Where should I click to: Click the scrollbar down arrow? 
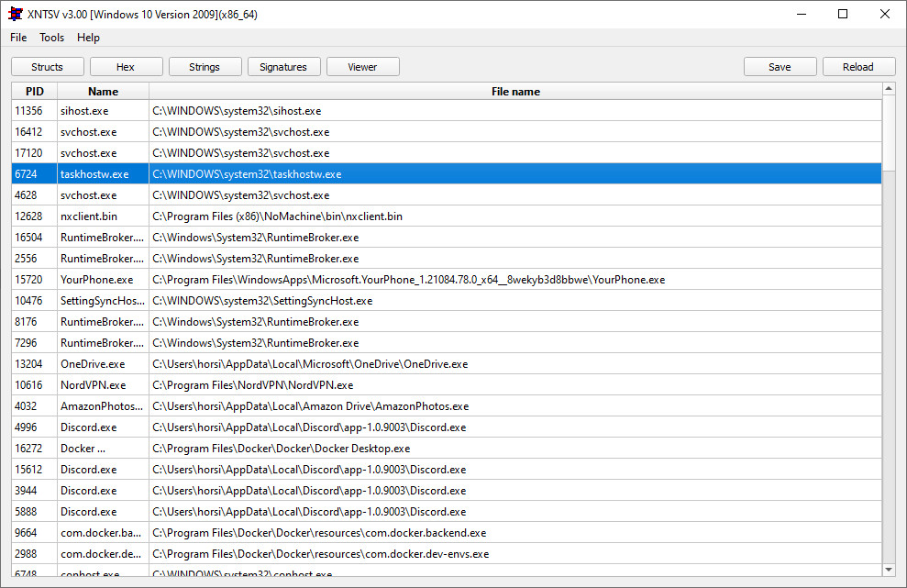[889, 570]
